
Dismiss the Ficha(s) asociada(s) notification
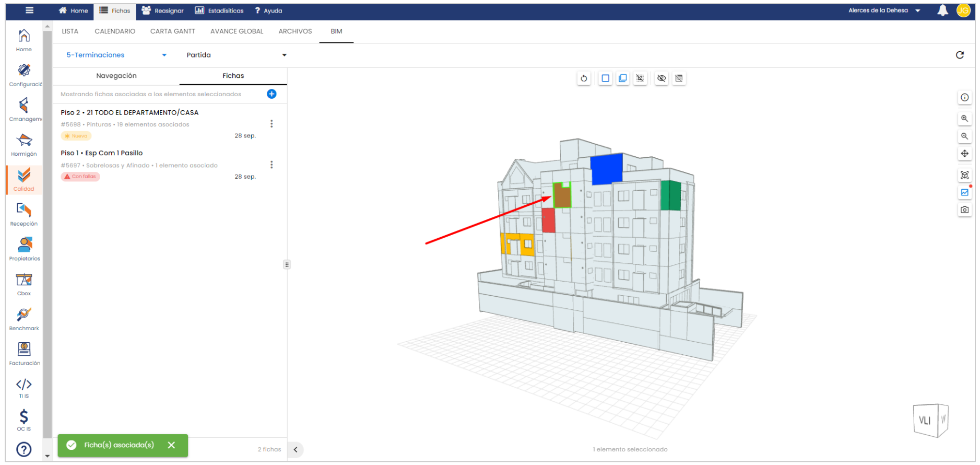pos(171,445)
